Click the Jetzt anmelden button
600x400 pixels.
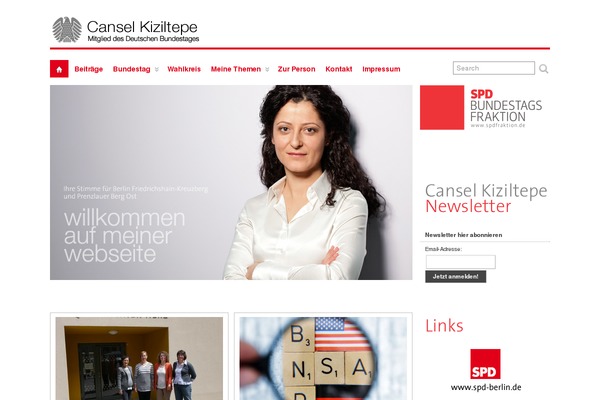coord(456,276)
